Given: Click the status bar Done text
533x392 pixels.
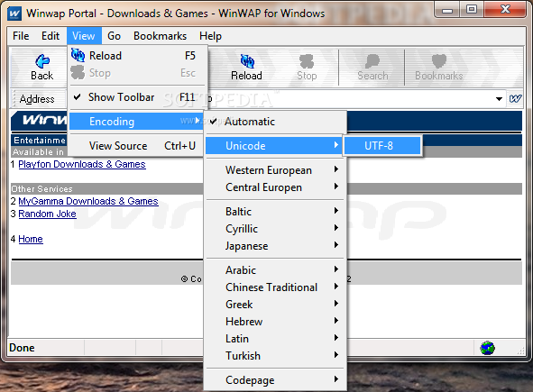Looking at the screenshot, I should tap(22, 348).
